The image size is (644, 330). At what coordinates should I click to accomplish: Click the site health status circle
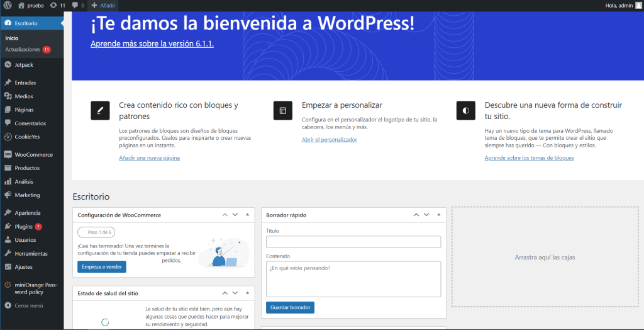(x=105, y=322)
